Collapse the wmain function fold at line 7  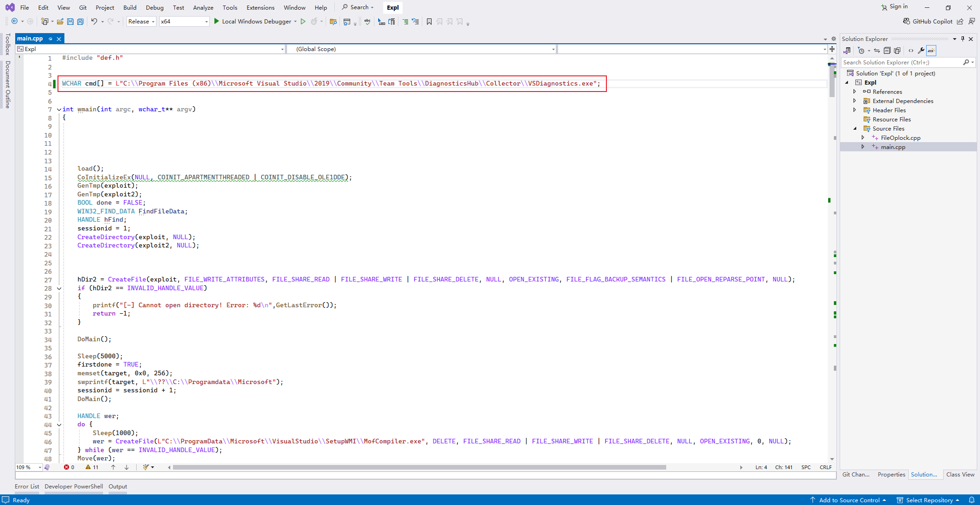[x=59, y=109]
